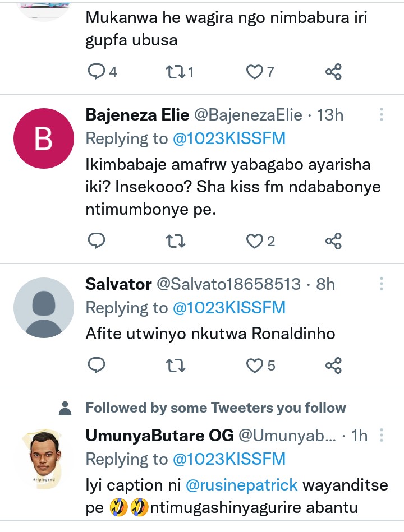Open more options for Bajeneza Elie's tweet

point(382,115)
